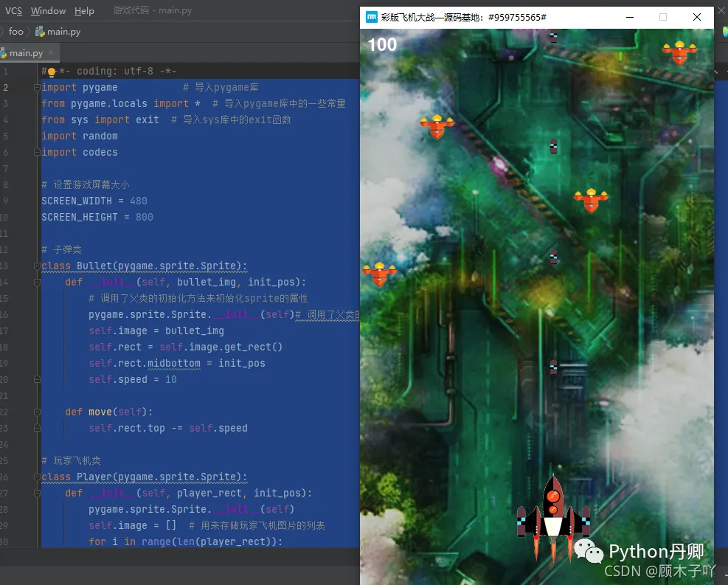Click the main.py breadcrumb item

(63, 32)
